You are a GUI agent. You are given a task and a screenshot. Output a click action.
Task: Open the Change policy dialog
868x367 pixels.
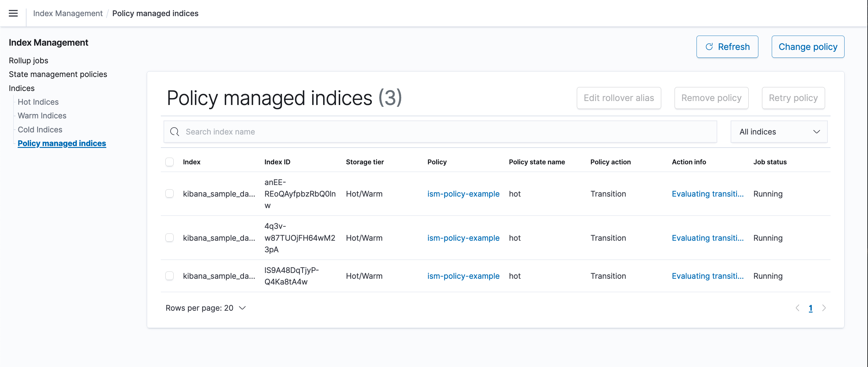808,47
